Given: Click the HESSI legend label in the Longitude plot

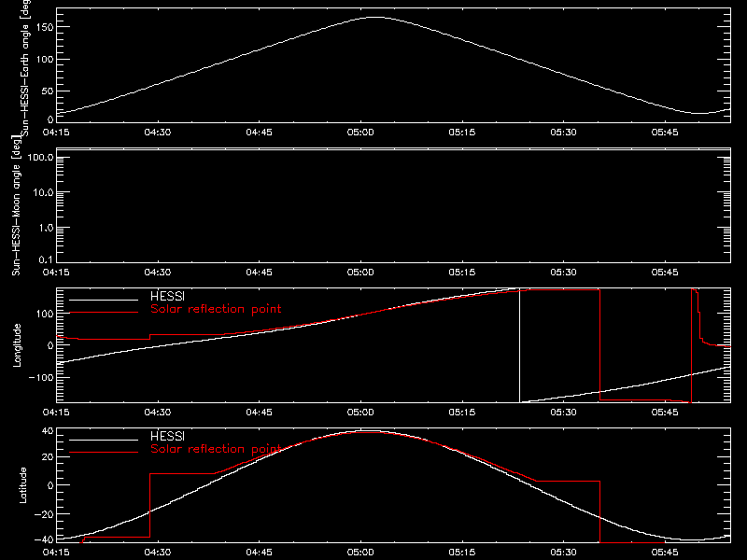Looking at the screenshot, I should tap(167, 296).
